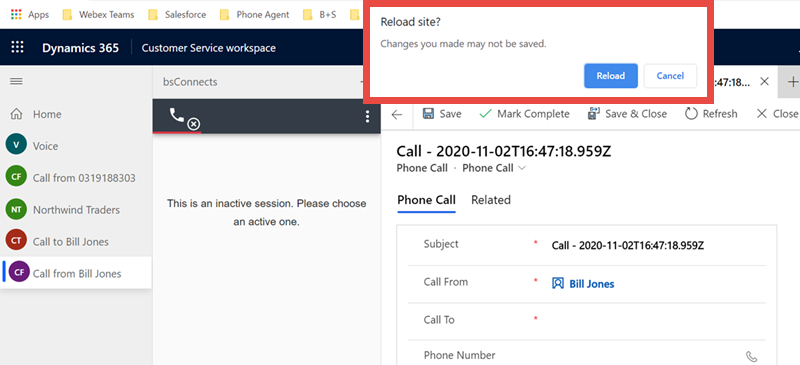This screenshot has height=365, width=800.
Task: Add a new tab with plus icon
Action: tap(792, 82)
